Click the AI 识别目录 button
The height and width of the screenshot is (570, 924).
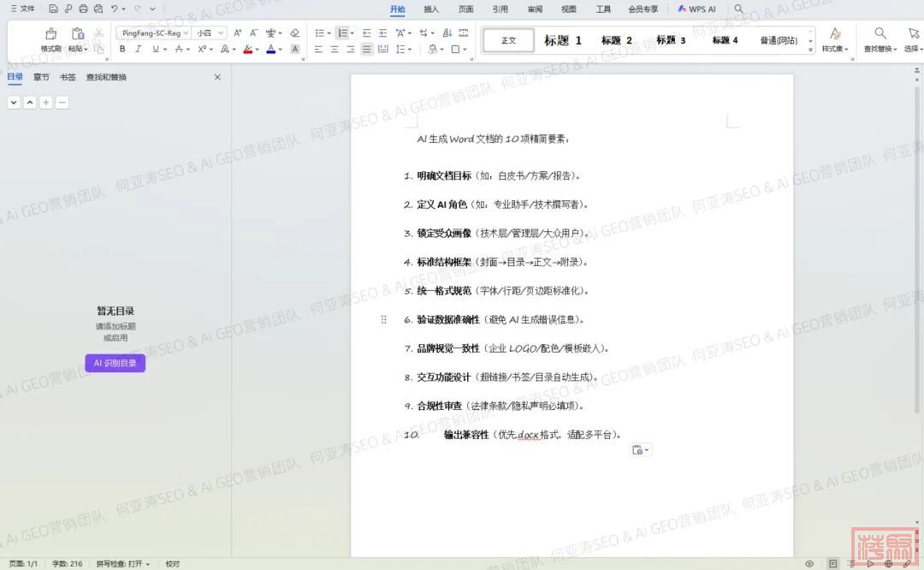(x=115, y=363)
